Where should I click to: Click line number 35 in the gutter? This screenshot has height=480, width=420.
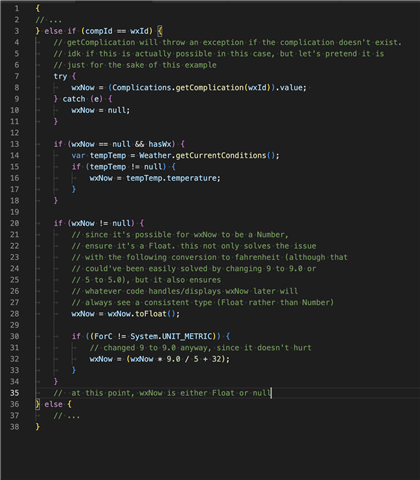[14, 393]
